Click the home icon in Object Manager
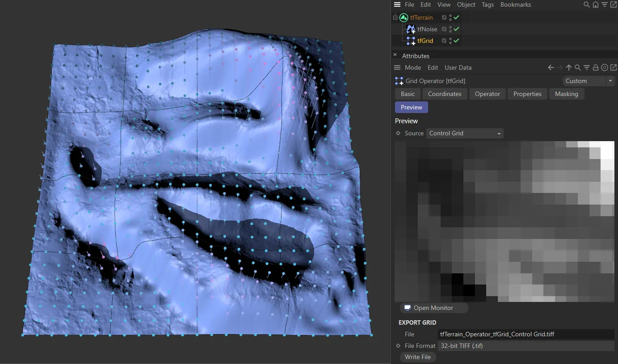Viewport: 618px width, 364px height. (x=596, y=4)
